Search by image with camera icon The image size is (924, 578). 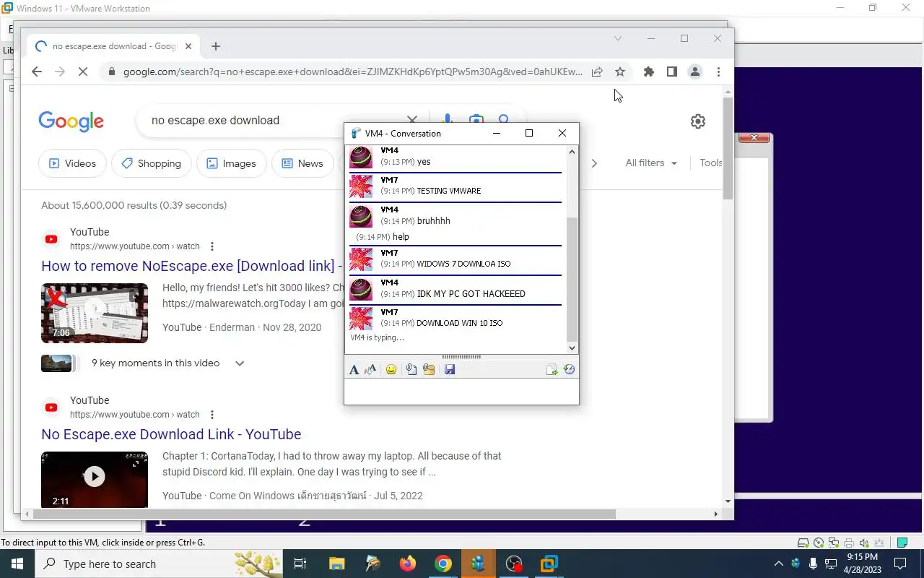click(476, 120)
